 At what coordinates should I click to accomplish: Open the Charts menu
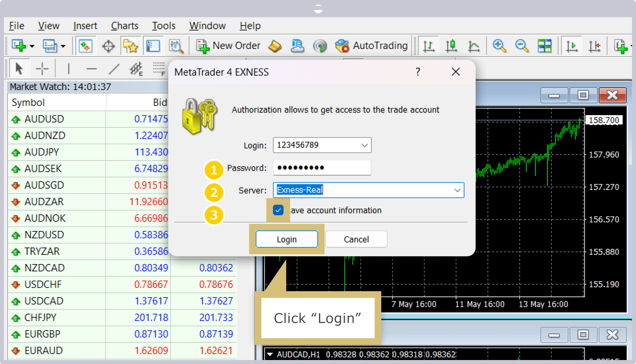[125, 26]
